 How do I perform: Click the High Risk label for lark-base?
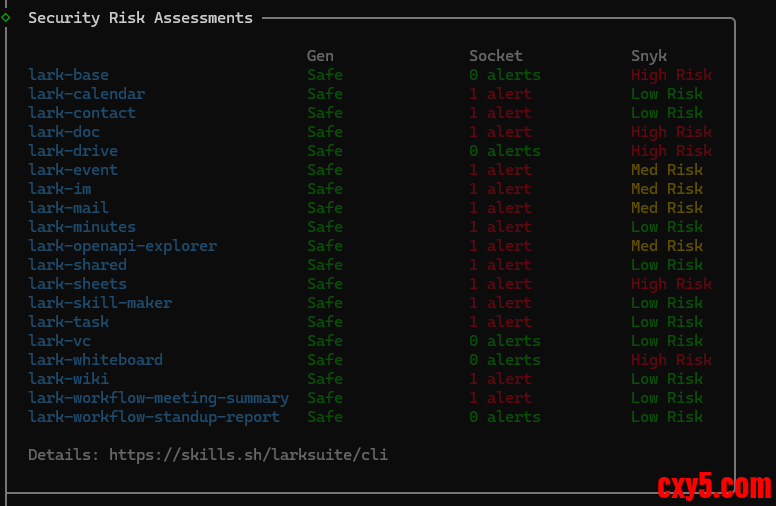tap(671, 75)
